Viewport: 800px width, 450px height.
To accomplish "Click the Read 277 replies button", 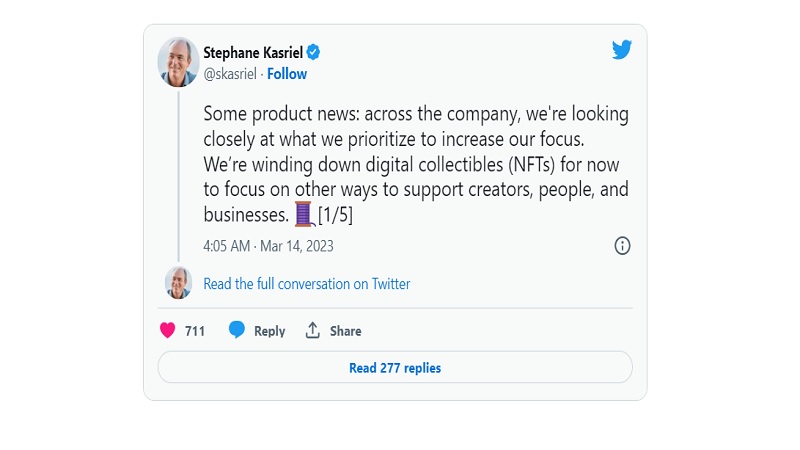I will point(395,368).
